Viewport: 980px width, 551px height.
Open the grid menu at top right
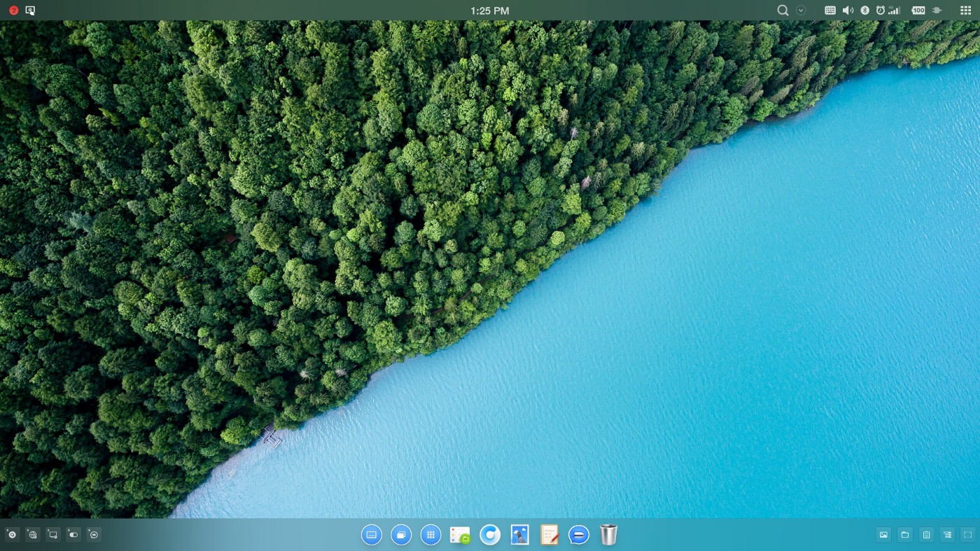965,11
